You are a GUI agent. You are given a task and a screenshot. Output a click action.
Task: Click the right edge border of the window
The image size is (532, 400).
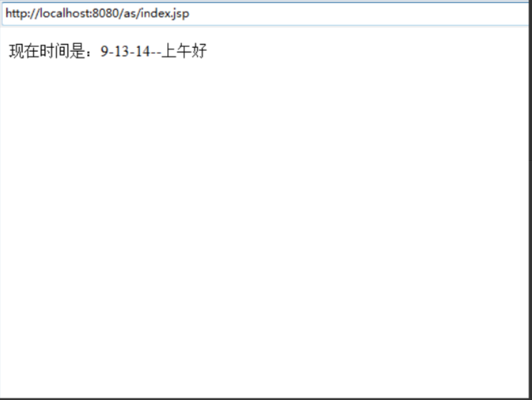(530, 210)
